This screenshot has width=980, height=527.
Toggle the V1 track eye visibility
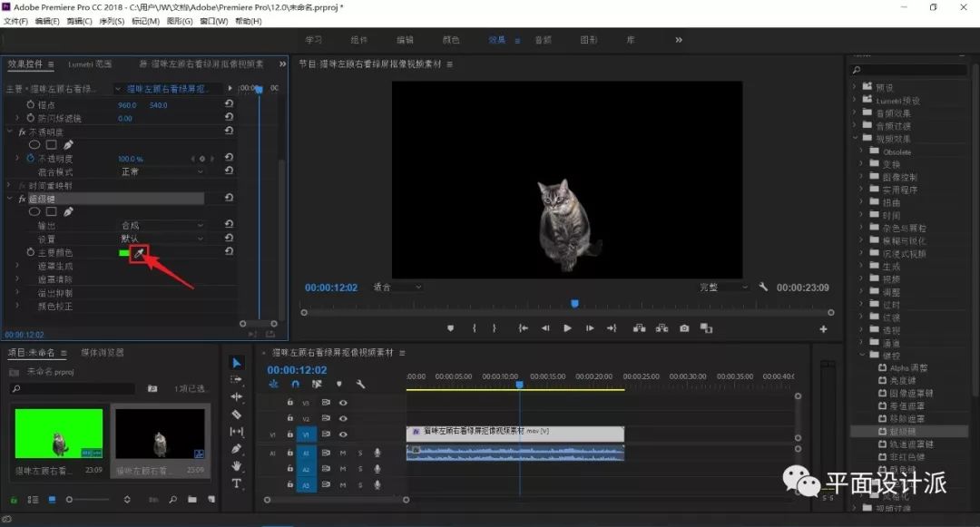pos(344,434)
